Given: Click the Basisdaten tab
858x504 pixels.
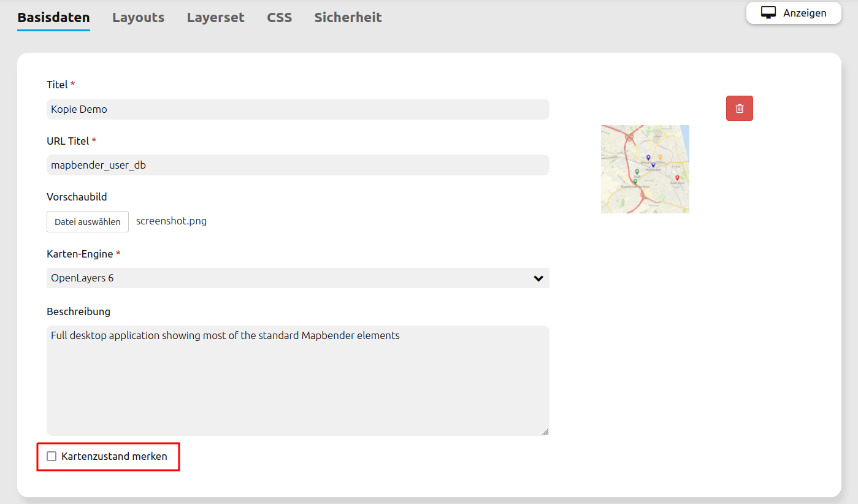Looking at the screenshot, I should pos(53,18).
